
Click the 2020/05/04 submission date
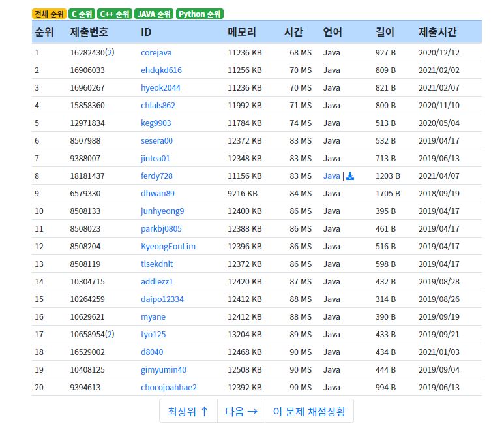coord(439,123)
